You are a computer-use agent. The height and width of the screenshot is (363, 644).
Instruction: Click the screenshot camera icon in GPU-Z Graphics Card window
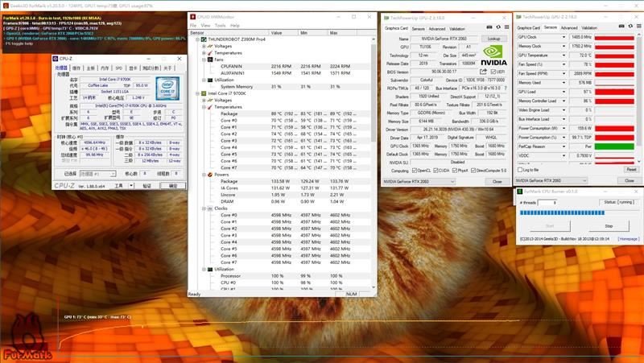coord(489,27)
